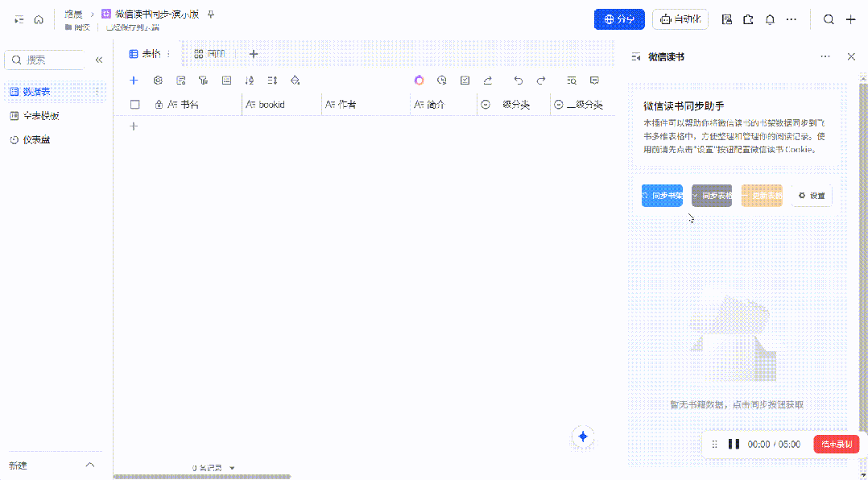Screen dimensions: 868x480
Task: Open the history clock icon in toolbar
Action: (442, 81)
